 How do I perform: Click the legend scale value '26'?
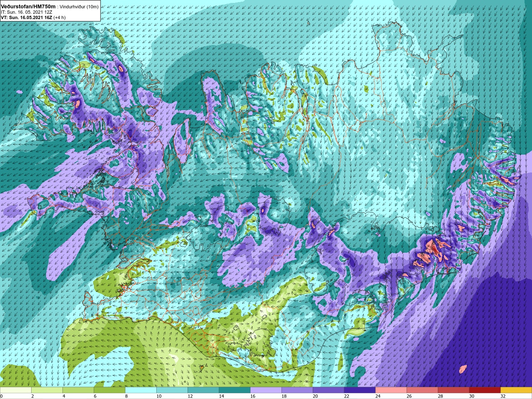(x=409, y=396)
